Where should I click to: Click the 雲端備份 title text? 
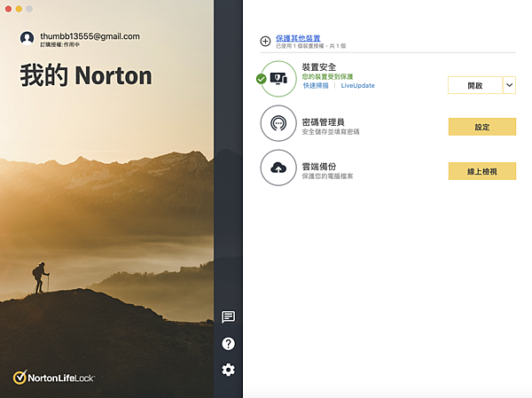[319, 167]
